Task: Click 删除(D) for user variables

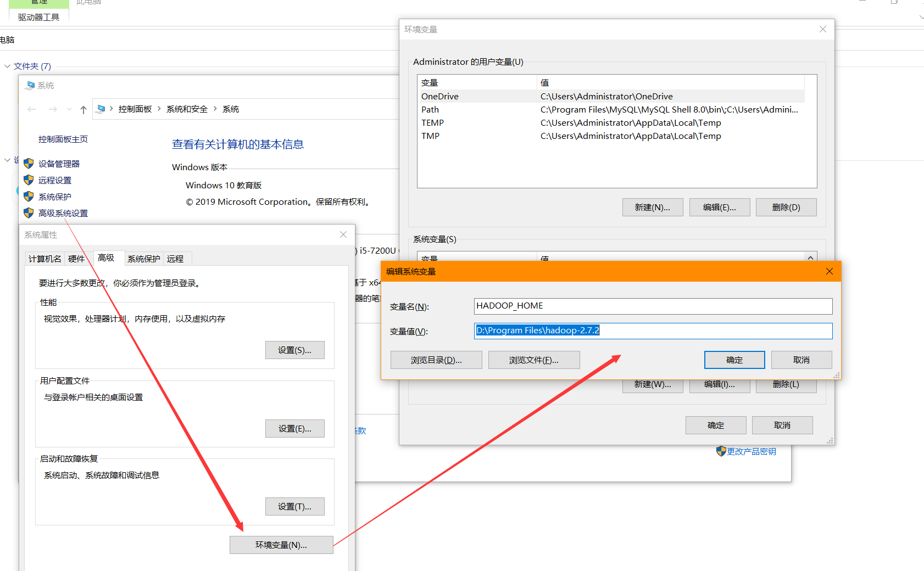Action: [x=786, y=208]
